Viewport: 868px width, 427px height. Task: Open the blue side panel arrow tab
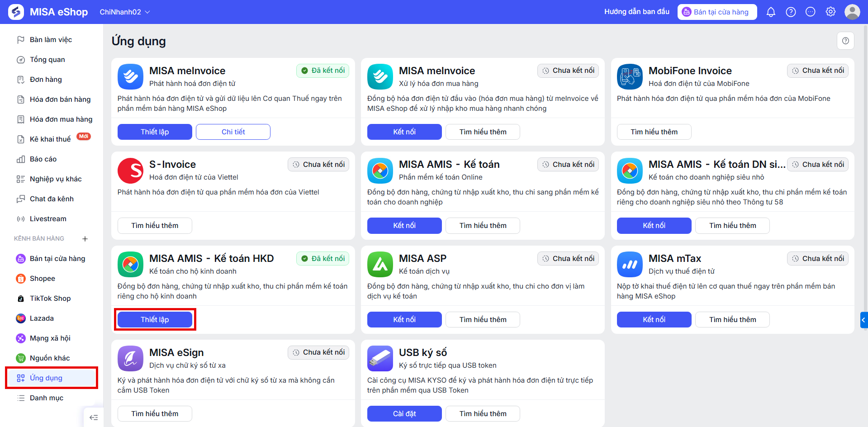click(x=864, y=320)
